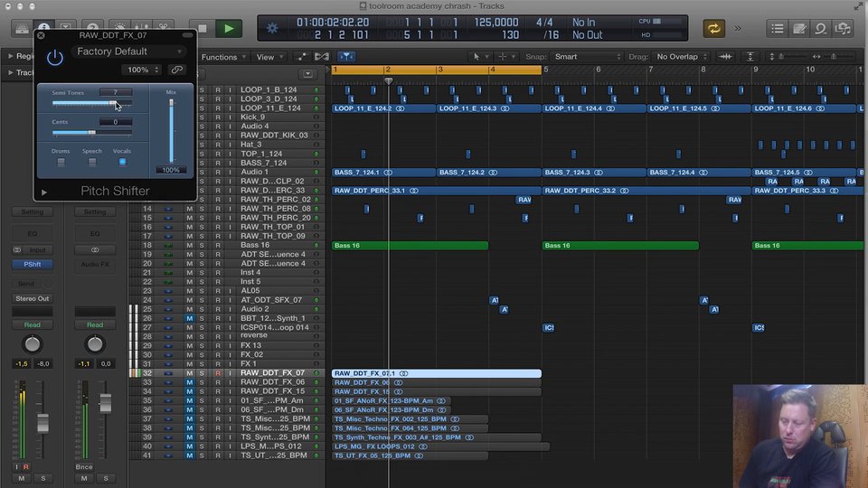Image resolution: width=868 pixels, height=488 pixels.
Task: Select track name LPS_M...PS_012
Action: 271,446
